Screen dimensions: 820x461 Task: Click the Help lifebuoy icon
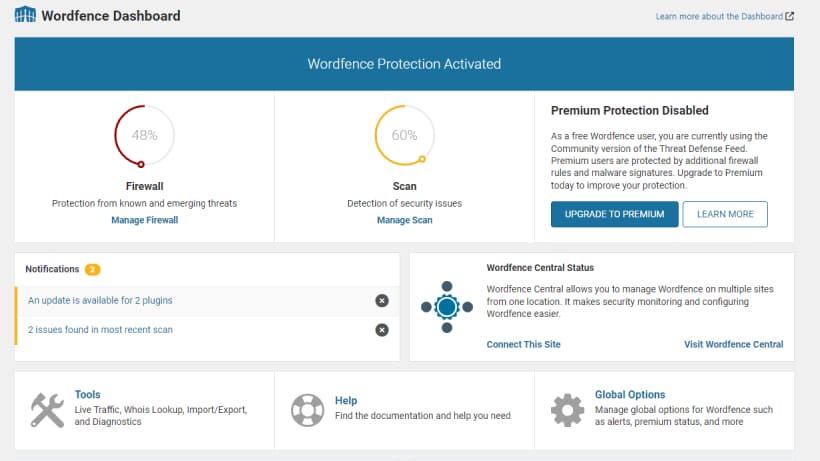coord(308,410)
